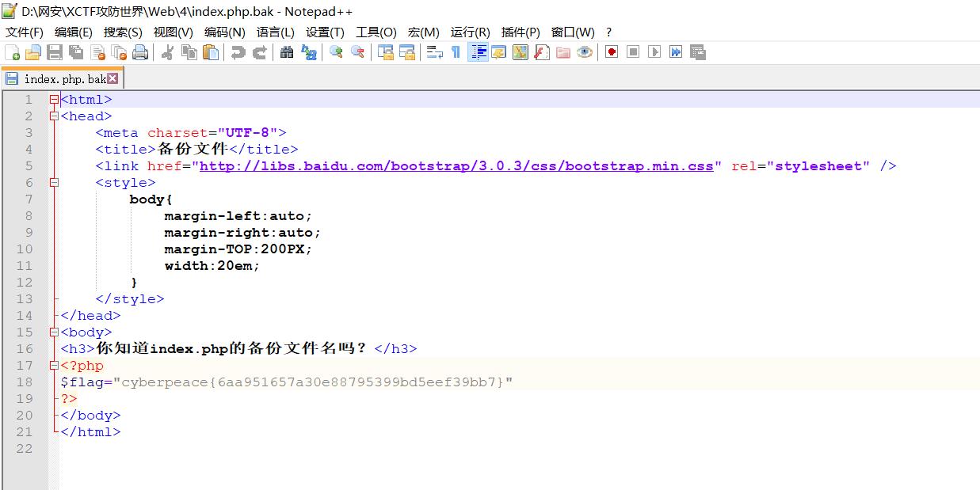Click line number 18 in margin
The width and height of the screenshot is (980, 490).
click(25, 382)
